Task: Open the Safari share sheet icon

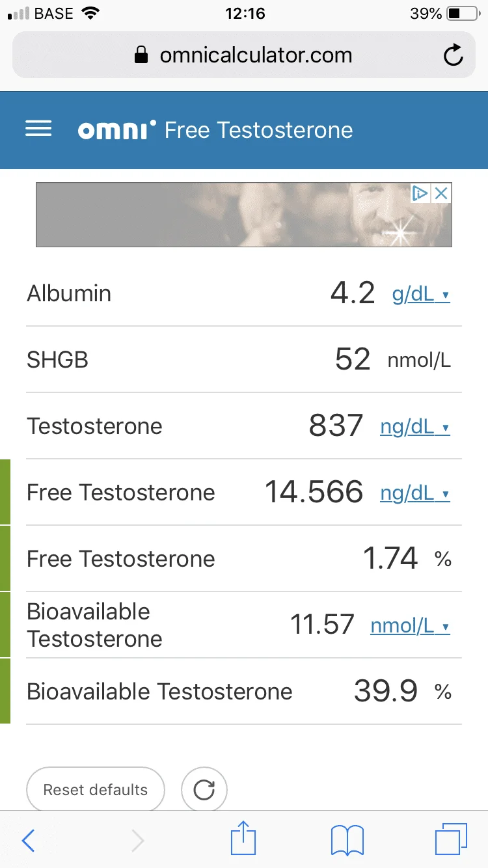Action: pos(244,838)
